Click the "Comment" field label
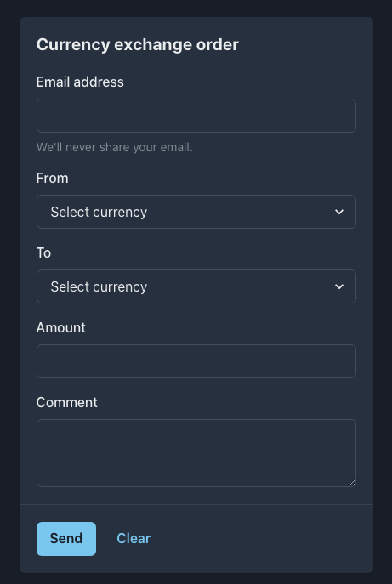 click(x=67, y=403)
